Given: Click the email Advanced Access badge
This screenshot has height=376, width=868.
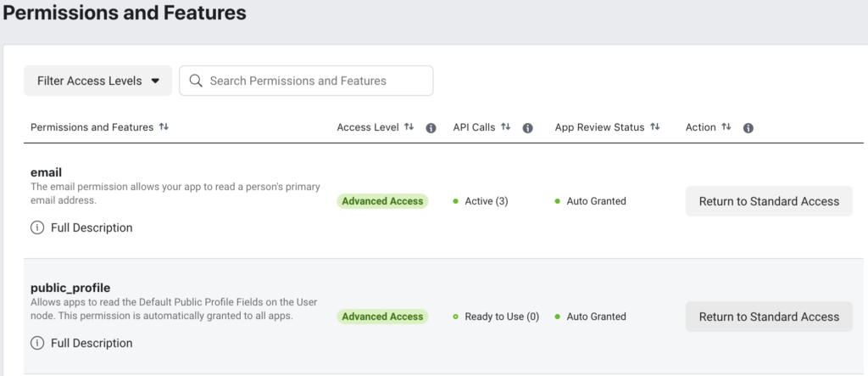Looking at the screenshot, I should [x=382, y=201].
